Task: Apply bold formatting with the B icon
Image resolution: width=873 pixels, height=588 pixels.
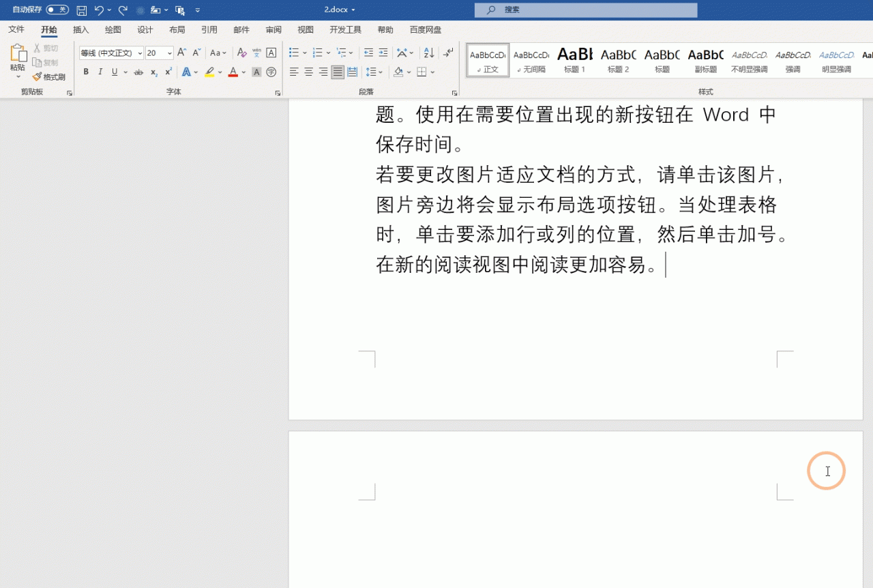Action: 86,72
